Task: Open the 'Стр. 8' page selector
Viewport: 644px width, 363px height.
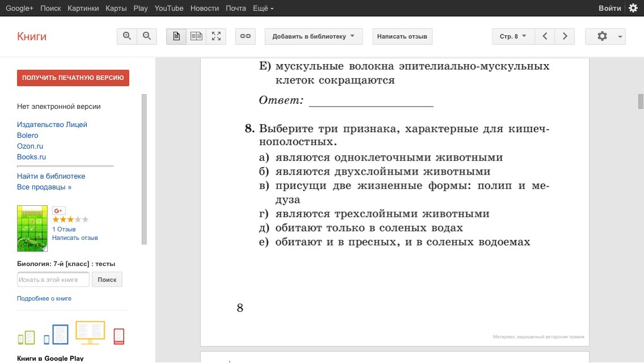Action: pyautogui.click(x=512, y=36)
